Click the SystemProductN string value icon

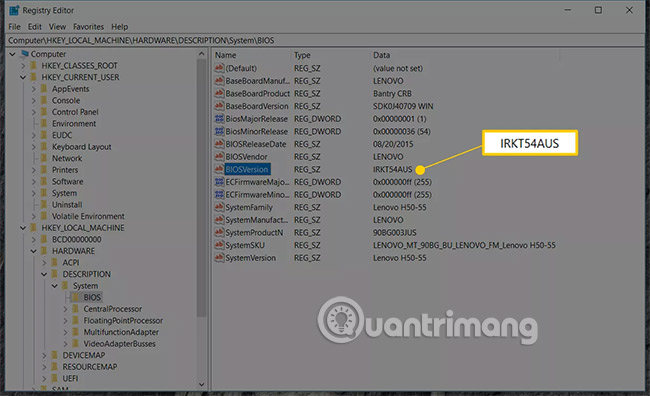219,233
